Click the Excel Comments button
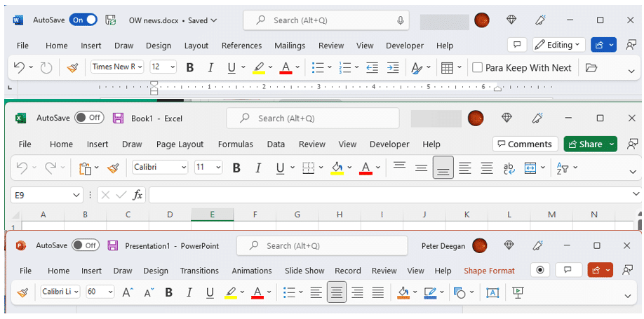 525,144
